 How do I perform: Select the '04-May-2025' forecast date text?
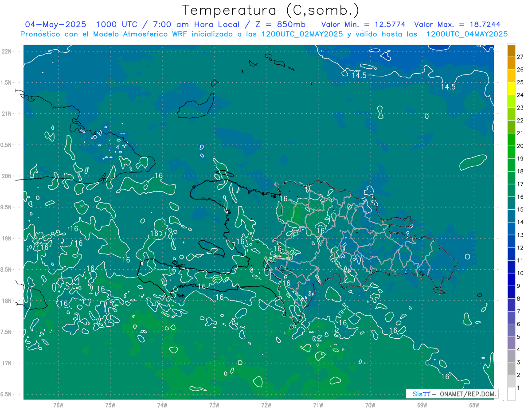click(55, 24)
